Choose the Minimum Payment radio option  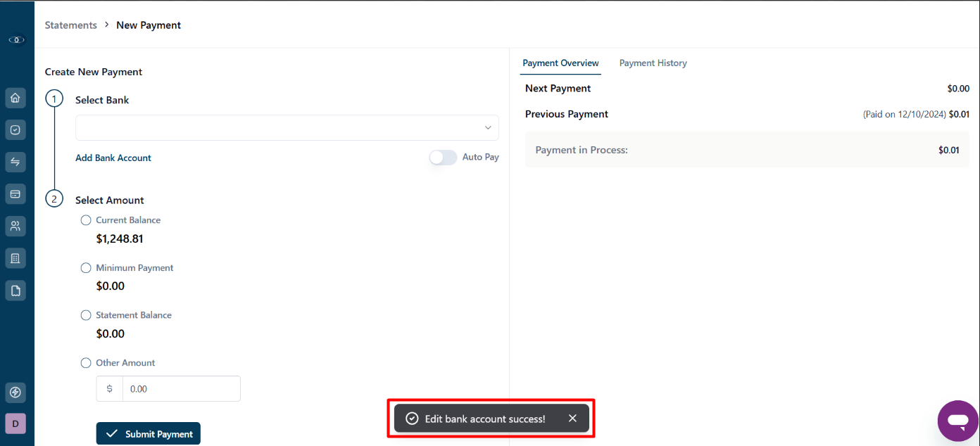[86, 268]
